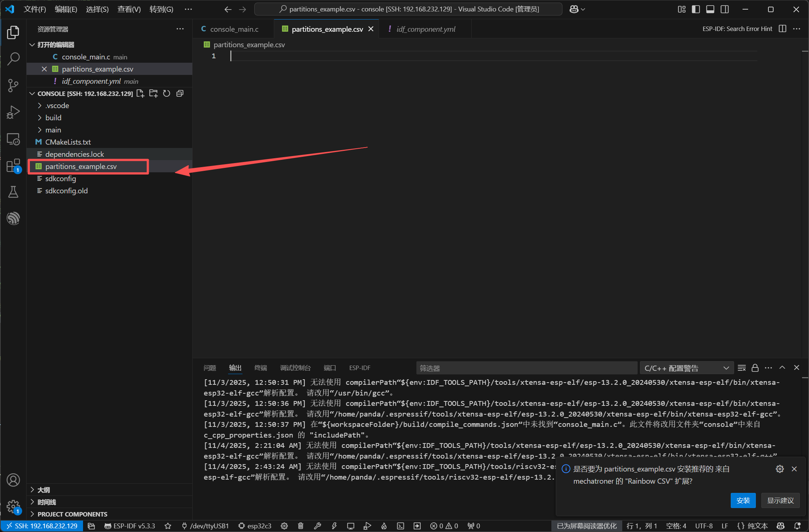809x532 pixels.
Task: Expand the PROJECT COMPONENTS section
Action: 72,514
